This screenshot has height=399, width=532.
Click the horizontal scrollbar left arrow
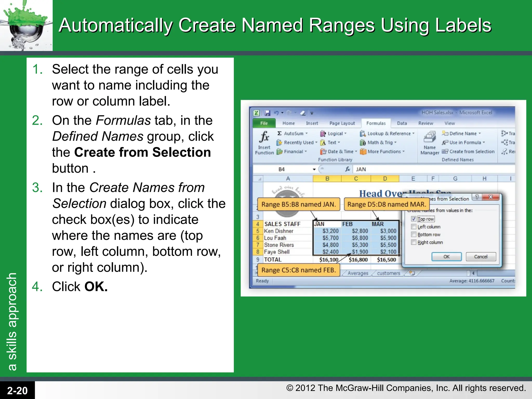tap(473, 273)
